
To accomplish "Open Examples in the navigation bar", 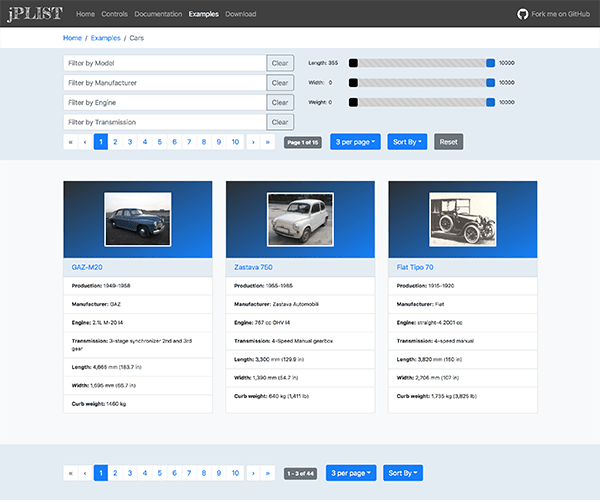I will 204,14.
